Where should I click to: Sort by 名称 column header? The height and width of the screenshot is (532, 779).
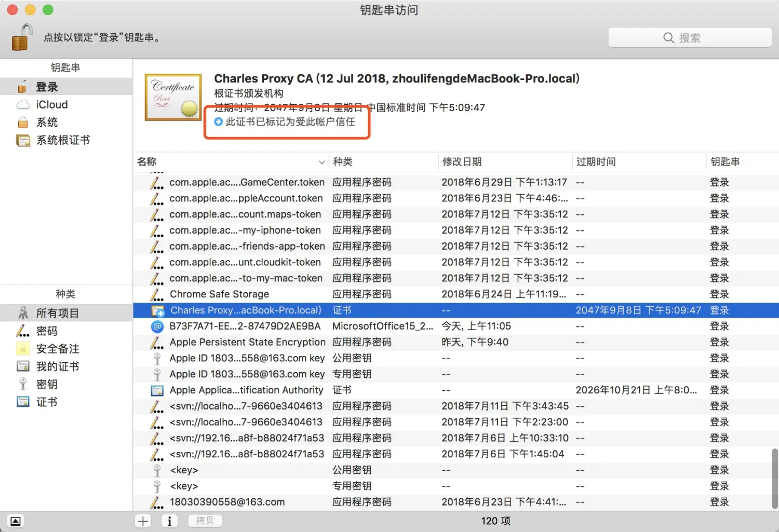[x=231, y=162]
